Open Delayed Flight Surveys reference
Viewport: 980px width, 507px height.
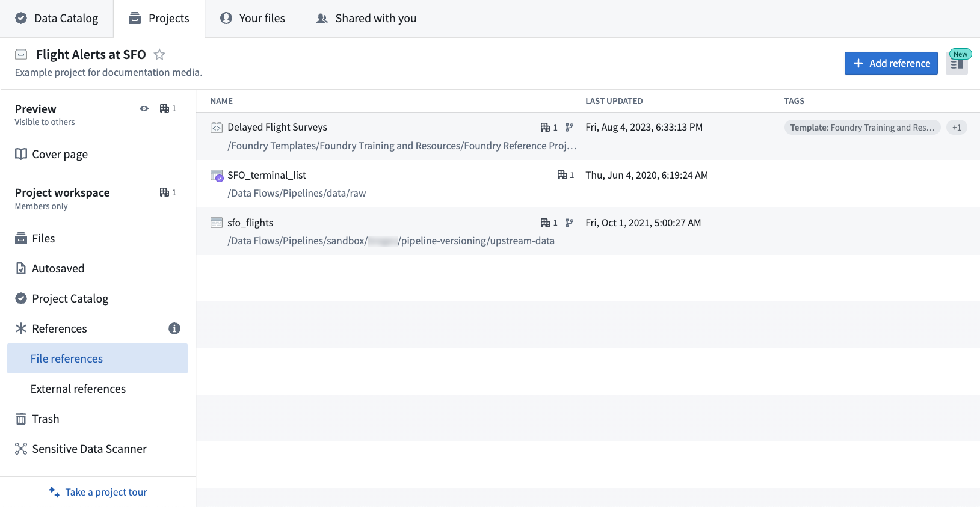(277, 128)
